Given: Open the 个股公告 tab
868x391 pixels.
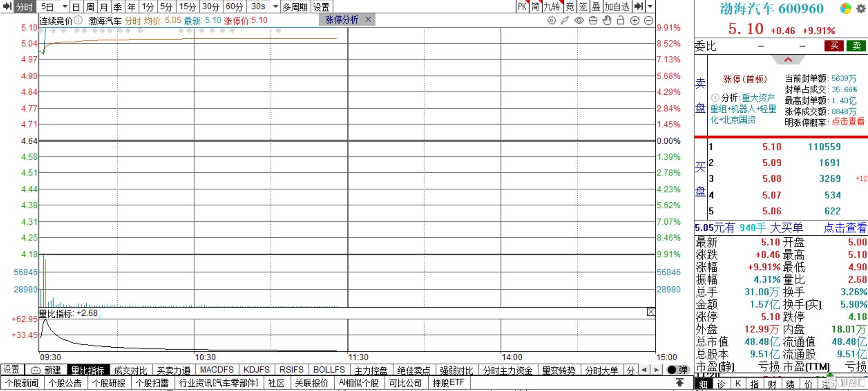Looking at the screenshot, I should pyautogui.click(x=65, y=383).
